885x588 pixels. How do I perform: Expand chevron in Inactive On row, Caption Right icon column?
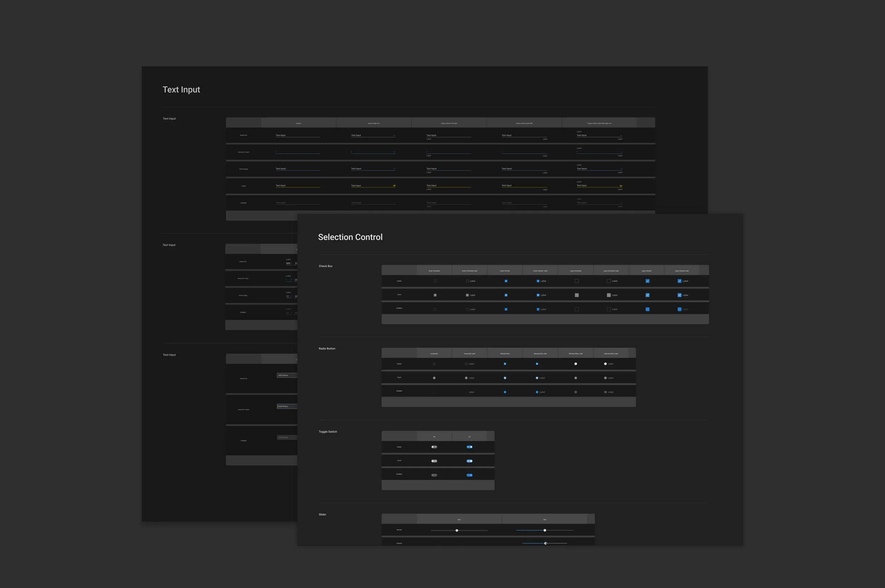click(x=394, y=135)
